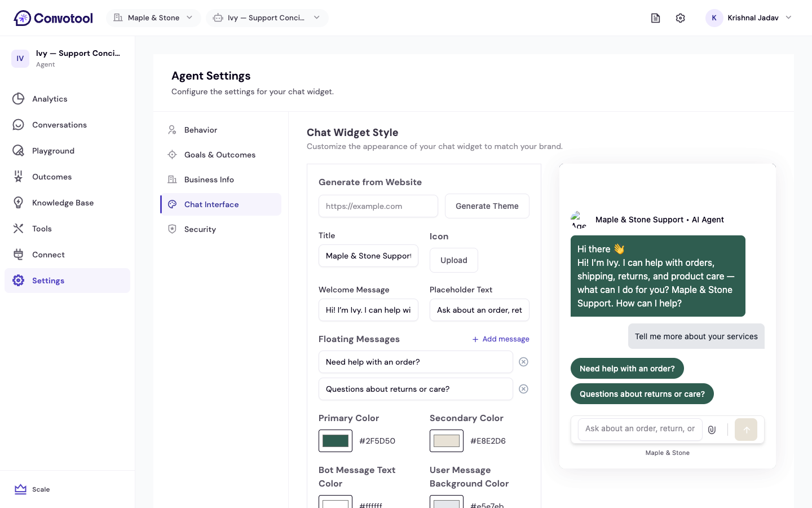Viewport: 812px width, 508px height.
Task: Open the User Message Background Color swatch
Action: pyautogui.click(x=447, y=502)
